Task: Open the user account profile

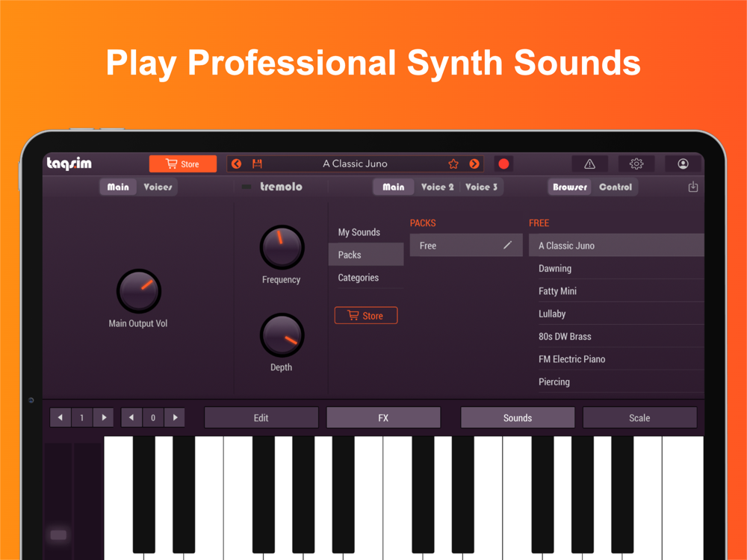Action: (683, 164)
